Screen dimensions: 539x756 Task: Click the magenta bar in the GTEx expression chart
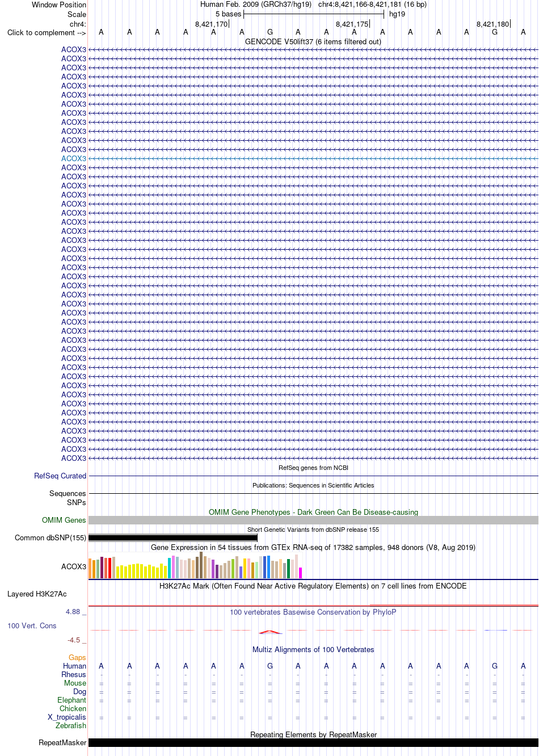(x=300, y=573)
